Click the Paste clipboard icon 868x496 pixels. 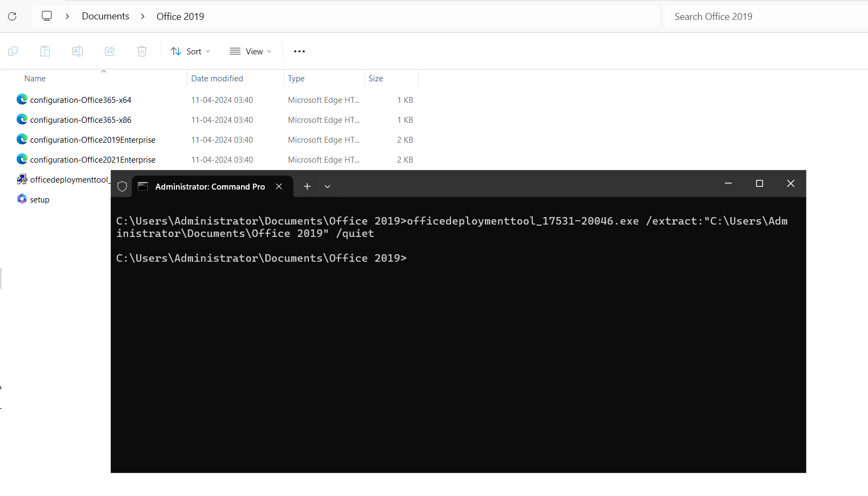click(45, 51)
